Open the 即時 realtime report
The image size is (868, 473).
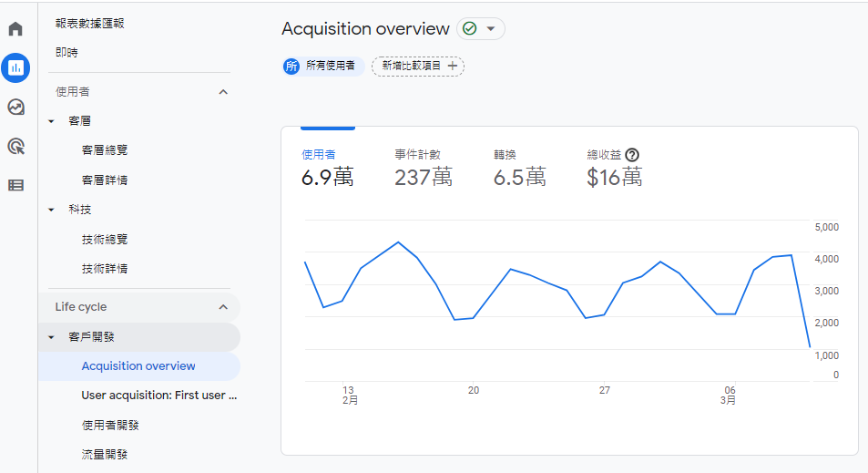pyautogui.click(x=67, y=53)
